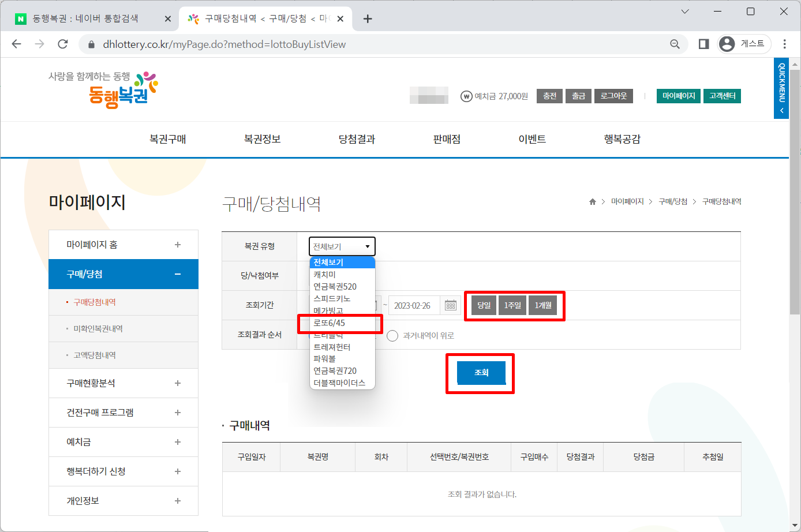Screen dimensions: 801x532
Task: Open the 판매점 navigation menu
Action: [x=447, y=139]
